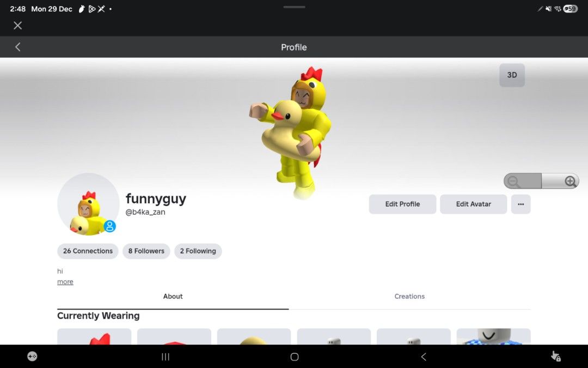Click the zoom-in magnifier icon
The width and height of the screenshot is (588, 368).
569,180
